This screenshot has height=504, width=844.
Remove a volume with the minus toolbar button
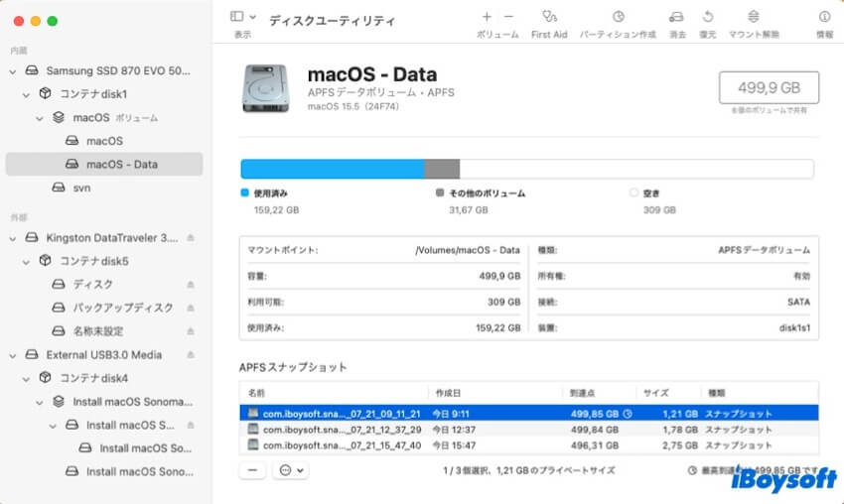coord(508,17)
